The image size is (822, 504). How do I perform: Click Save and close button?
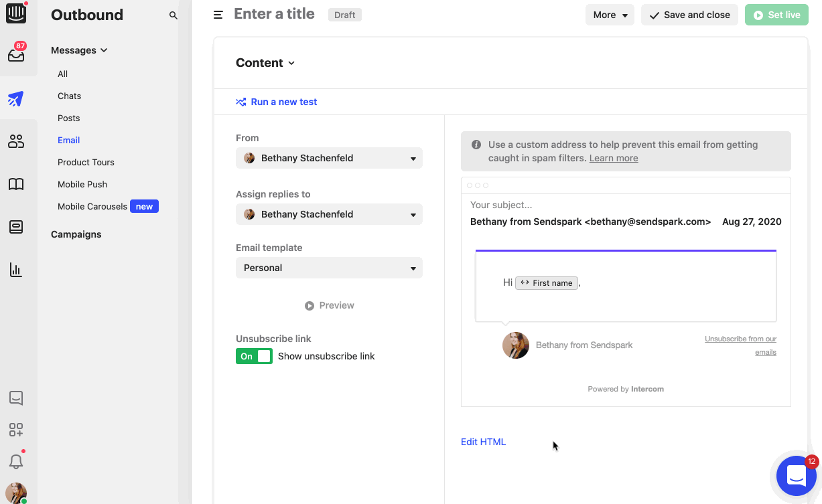point(689,15)
